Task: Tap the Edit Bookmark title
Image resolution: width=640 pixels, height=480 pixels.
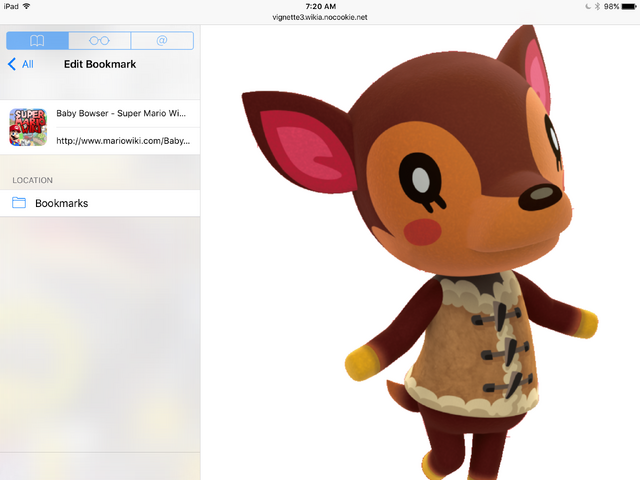Action: click(100, 64)
